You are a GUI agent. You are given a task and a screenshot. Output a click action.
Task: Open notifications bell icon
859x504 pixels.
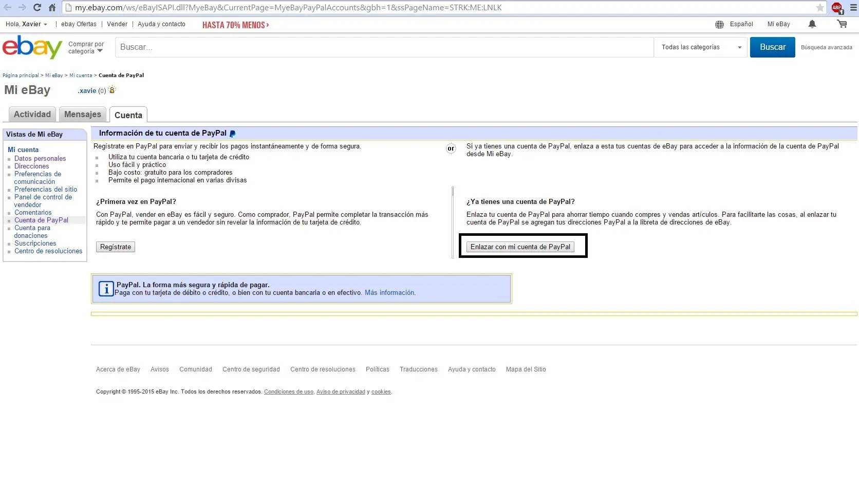coord(812,24)
